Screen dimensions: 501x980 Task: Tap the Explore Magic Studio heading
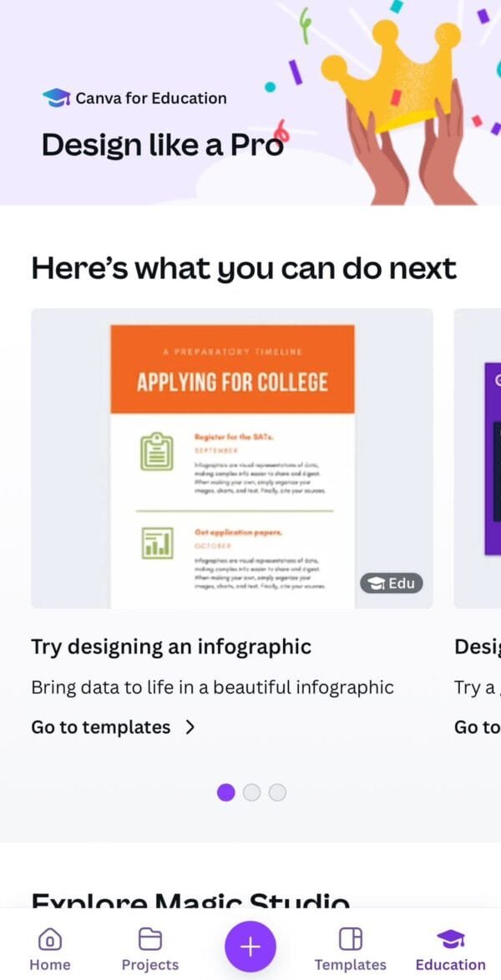coord(190,900)
